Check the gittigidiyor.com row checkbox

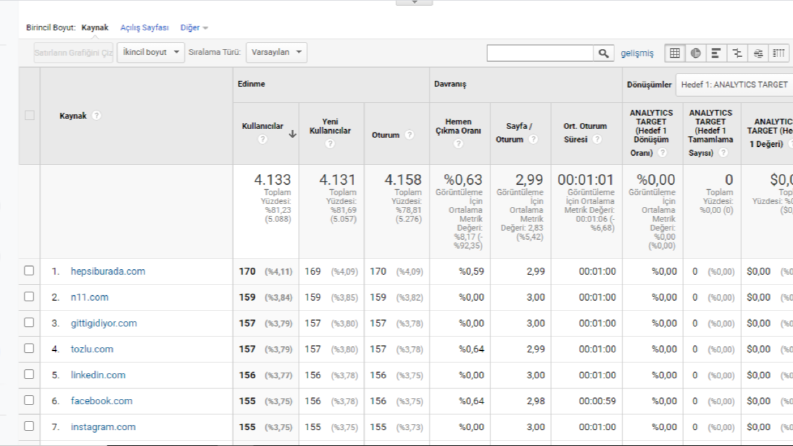tap(29, 322)
